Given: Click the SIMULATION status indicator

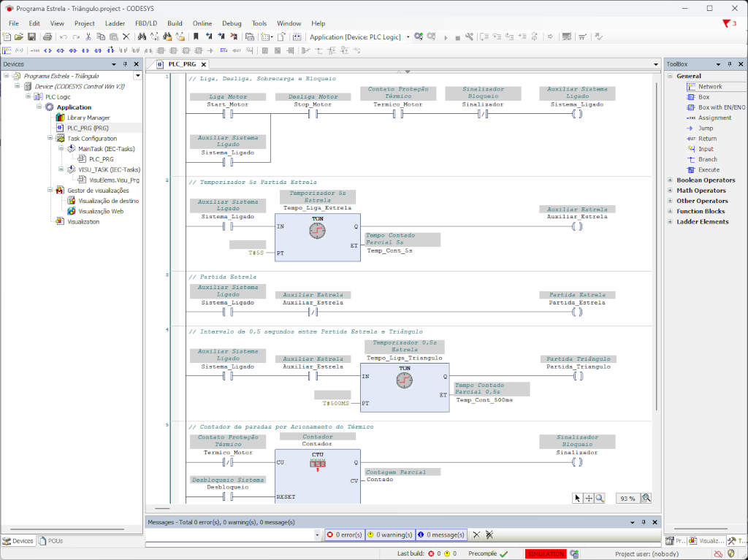Looking at the screenshot, I should coord(546,554).
